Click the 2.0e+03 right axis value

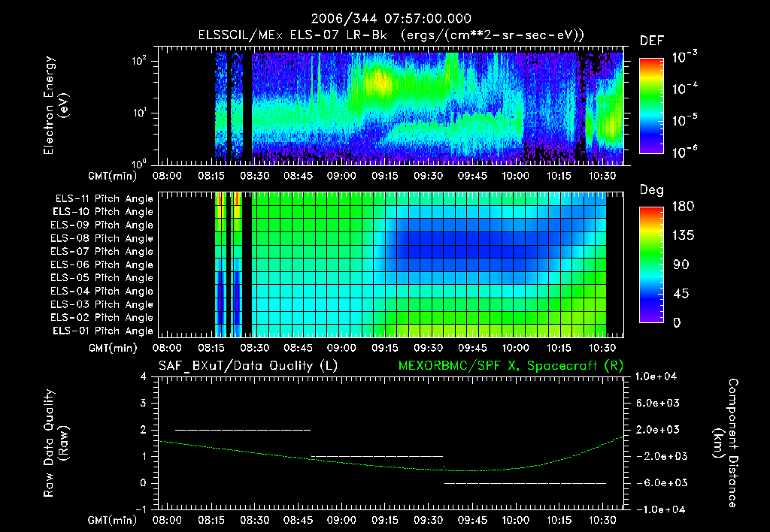[658, 430]
